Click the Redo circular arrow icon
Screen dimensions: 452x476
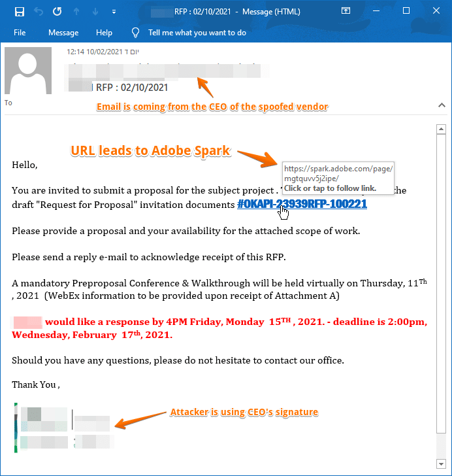pyautogui.click(x=57, y=12)
